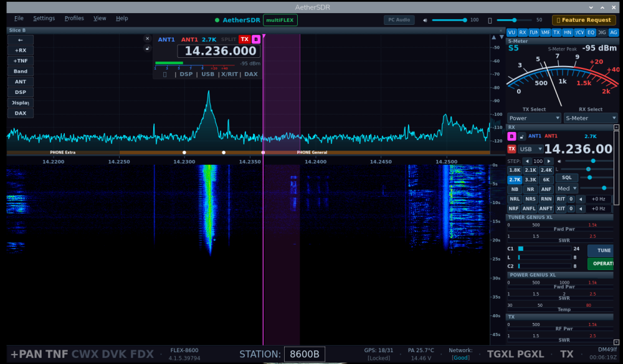Screen dimensions: 623x364
Task: Click the lock icon under the slice close button
Action: [x=148, y=49]
